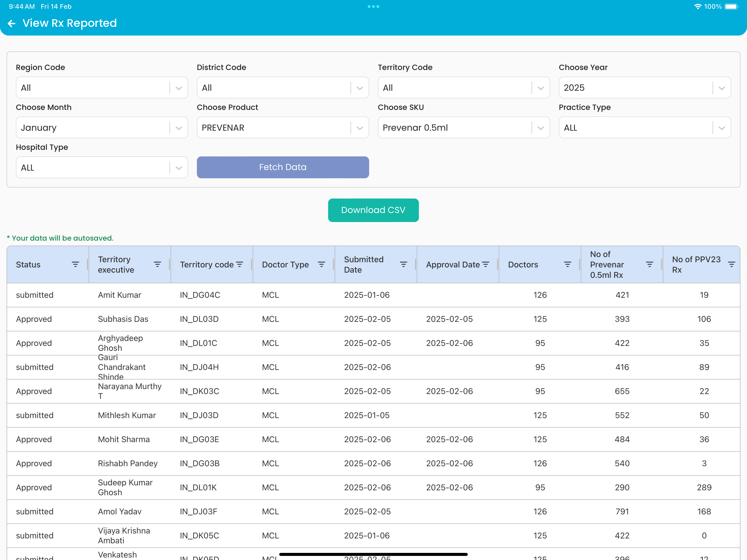
Task: Open the Choose Year dropdown showing 2025
Action: [645, 88]
